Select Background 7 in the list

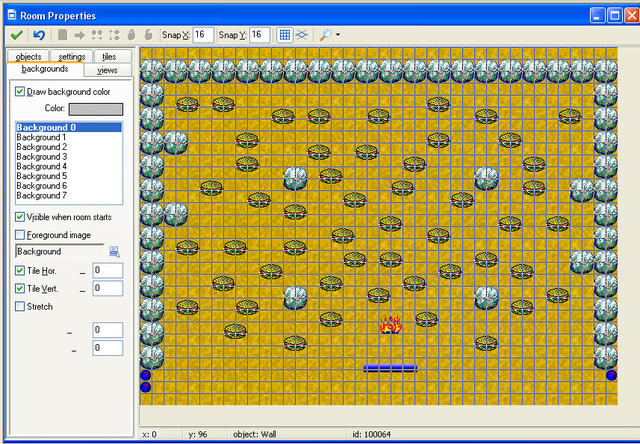pyautogui.click(x=69, y=195)
